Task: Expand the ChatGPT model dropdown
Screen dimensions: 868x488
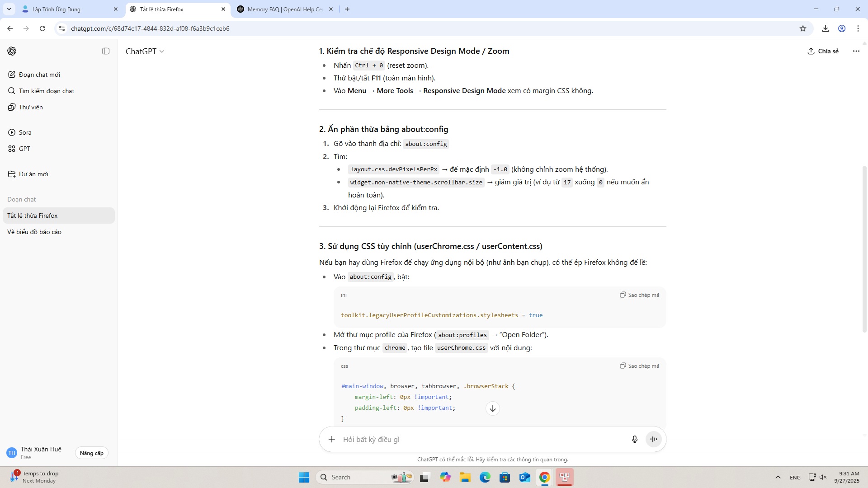Action: click(145, 52)
